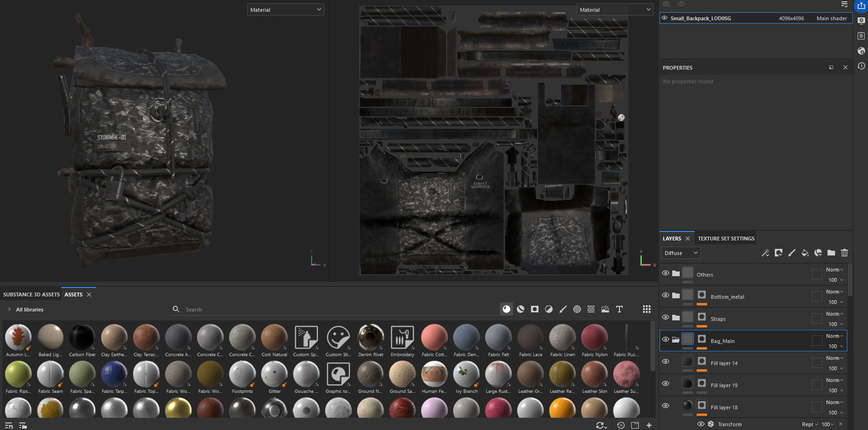
Task: Filter assets by Environment maps icon
Action: click(x=605, y=309)
